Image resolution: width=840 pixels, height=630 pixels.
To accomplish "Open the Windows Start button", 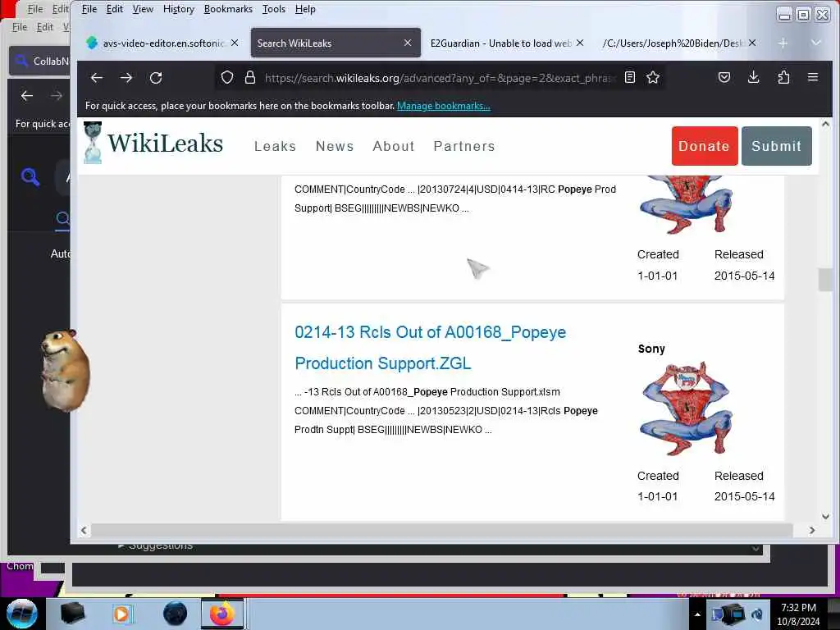I will tap(22, 614).
